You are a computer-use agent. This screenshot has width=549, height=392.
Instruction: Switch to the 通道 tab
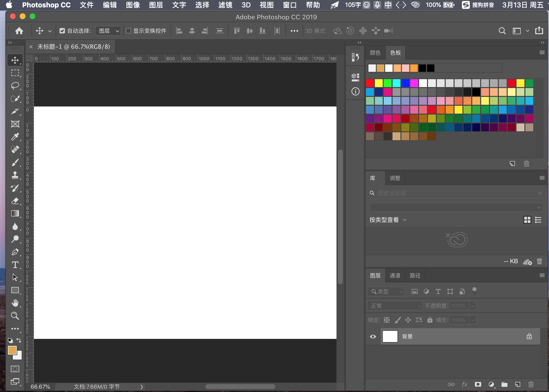point(395,275)
